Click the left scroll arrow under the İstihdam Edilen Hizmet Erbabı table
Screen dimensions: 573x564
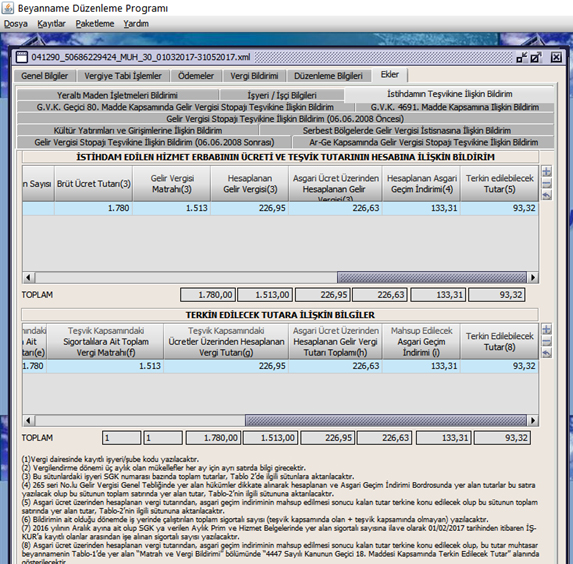click(29, 277)
